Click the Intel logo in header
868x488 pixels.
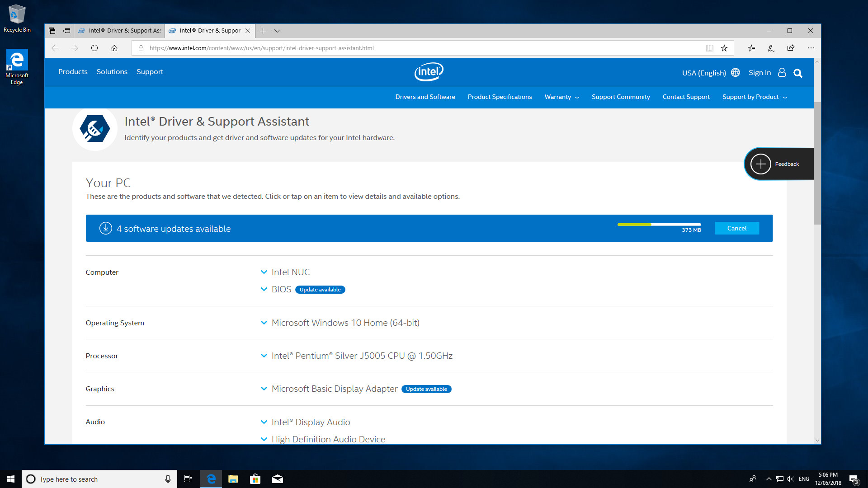coord(429,72)
